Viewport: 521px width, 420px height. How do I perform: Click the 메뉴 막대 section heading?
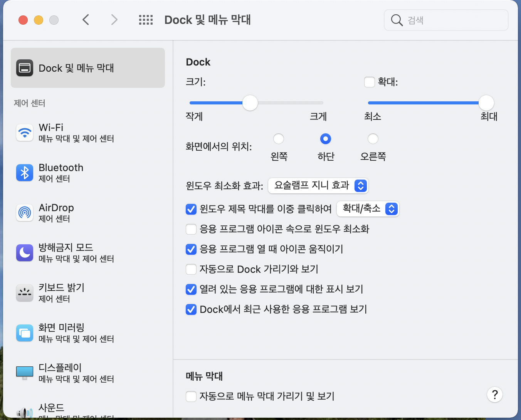(204, 376)
